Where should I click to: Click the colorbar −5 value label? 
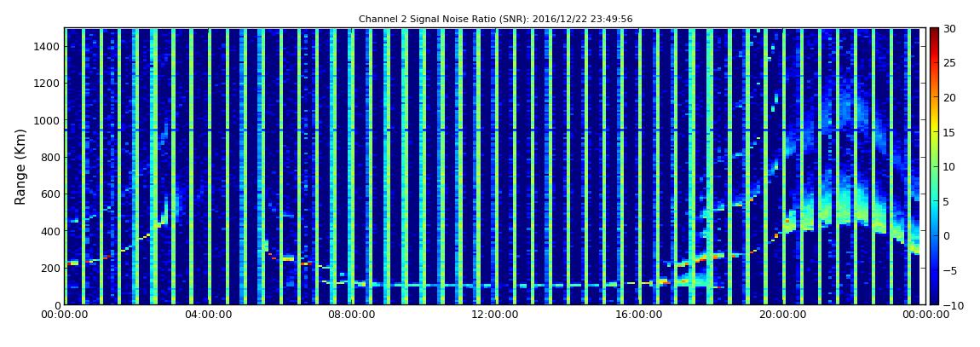[950, 271]
